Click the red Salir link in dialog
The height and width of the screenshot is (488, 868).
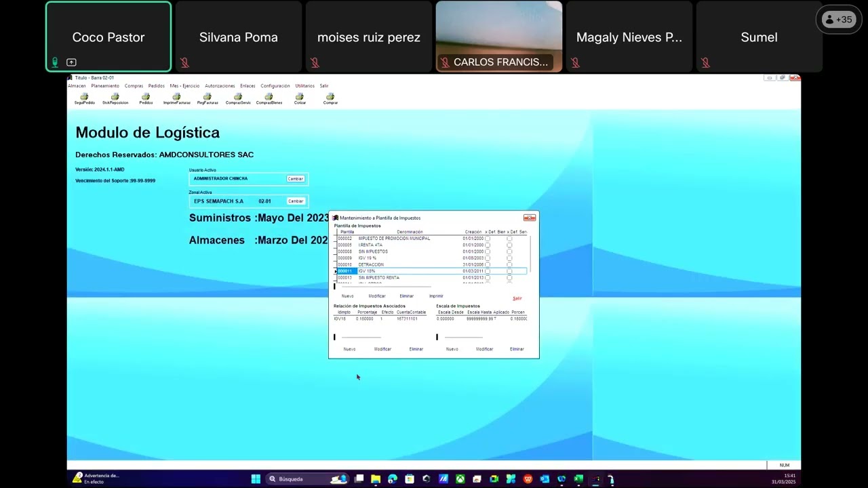pyautogui.click(x=517, y=298)
